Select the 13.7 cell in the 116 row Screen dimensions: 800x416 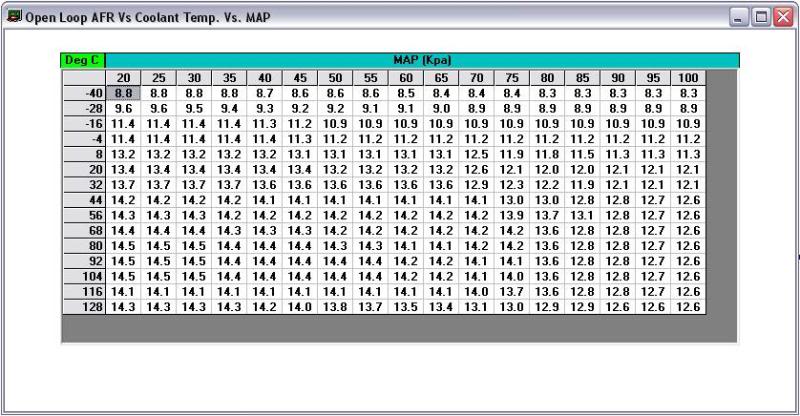coord(512,292)
